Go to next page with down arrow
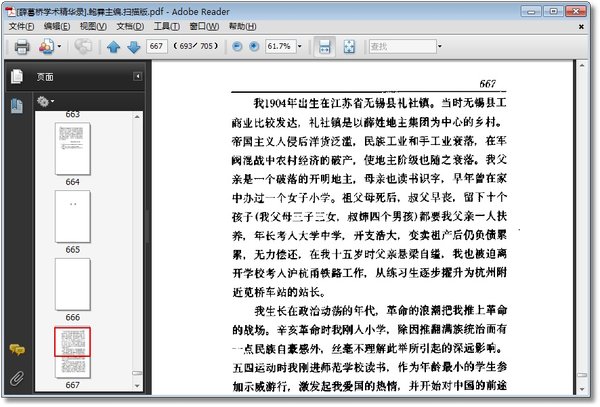600x407 pixels. coord(133,47)
